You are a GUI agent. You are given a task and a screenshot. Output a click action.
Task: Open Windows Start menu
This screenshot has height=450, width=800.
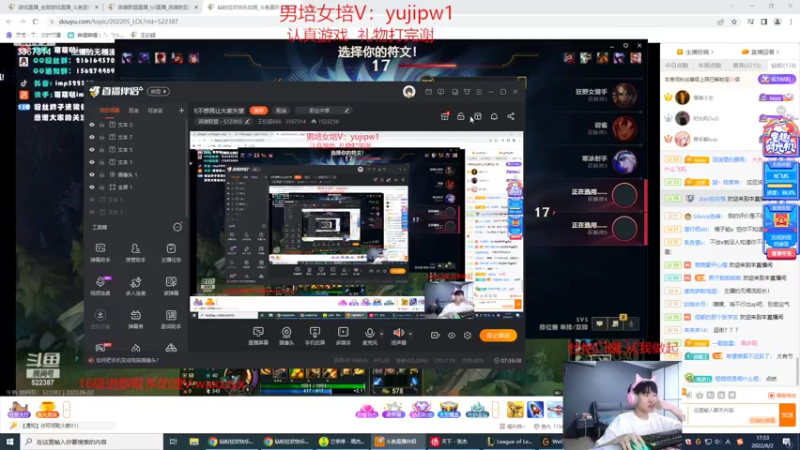(10, 441)
